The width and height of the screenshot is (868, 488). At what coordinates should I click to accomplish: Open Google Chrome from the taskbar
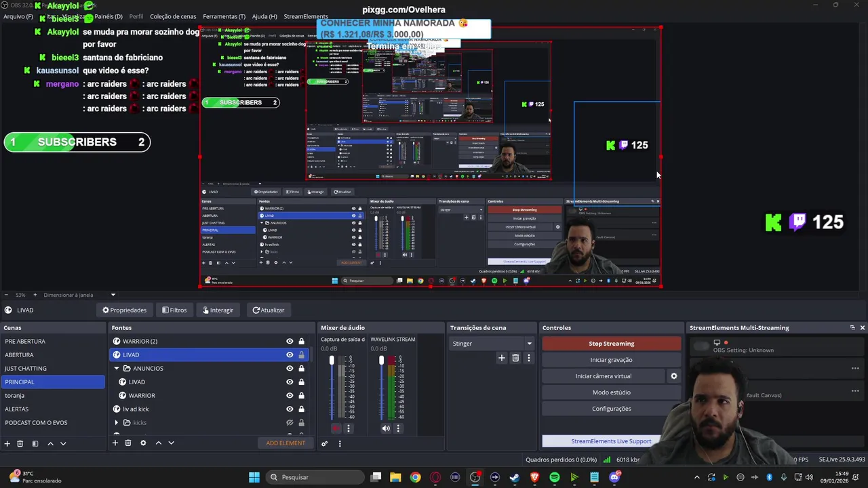415,477
